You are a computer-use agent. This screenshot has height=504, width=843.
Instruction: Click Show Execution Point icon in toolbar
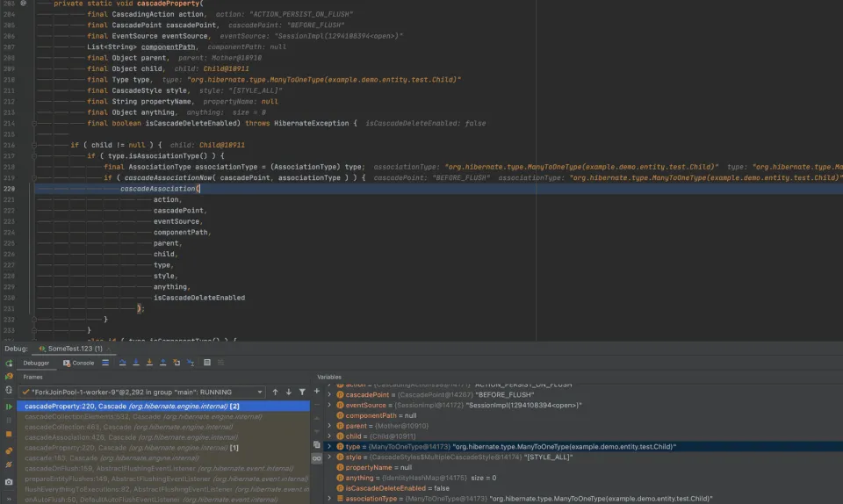click(x=105, y=363)
